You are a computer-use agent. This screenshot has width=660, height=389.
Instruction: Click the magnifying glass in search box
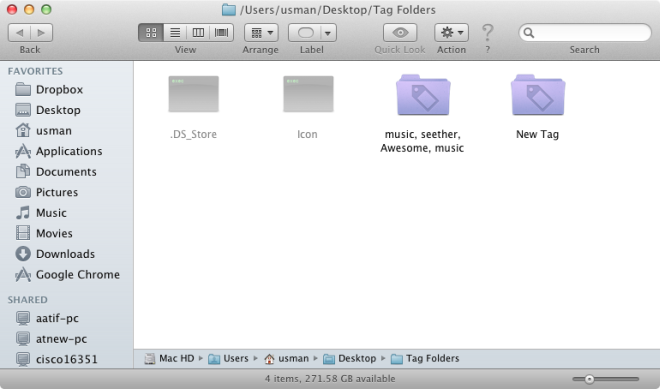tap(529, 33)
